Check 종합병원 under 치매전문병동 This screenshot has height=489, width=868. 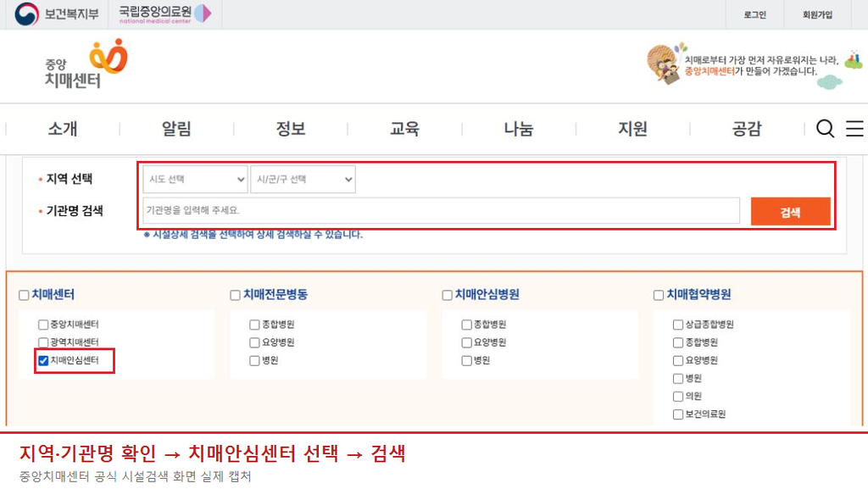[x=254, y=324]
